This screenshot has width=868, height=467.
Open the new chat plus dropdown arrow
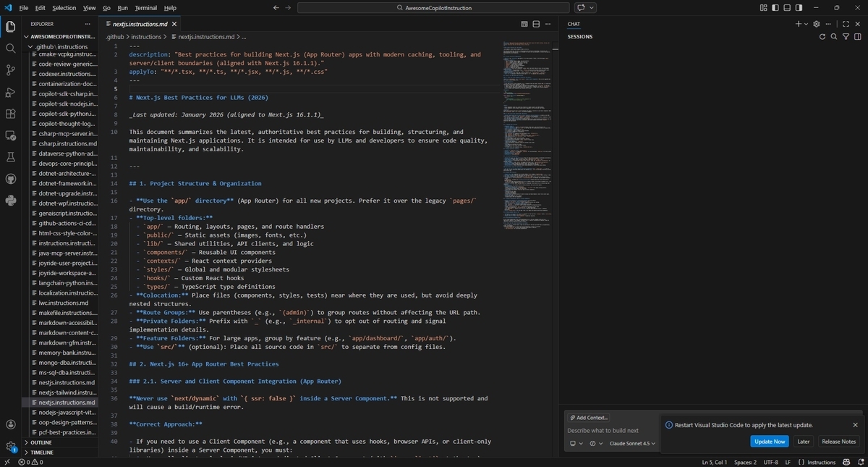pos(807,24)
